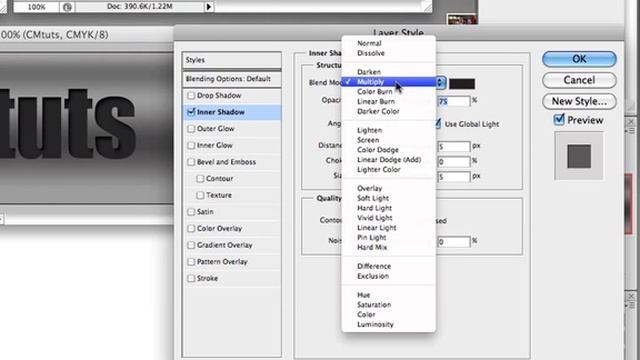
Task: Choose Darken blend mode
Action: coord(389,72)
